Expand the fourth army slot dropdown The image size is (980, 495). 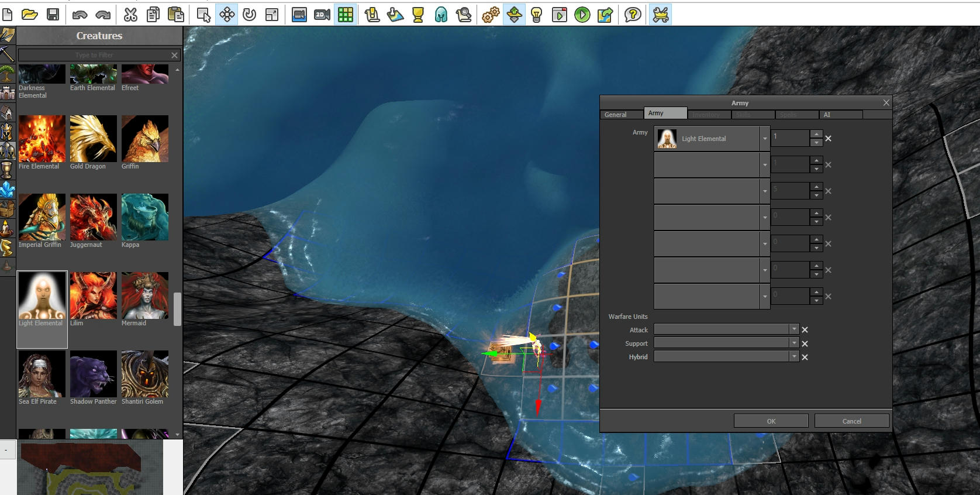(x=765, y=218)
